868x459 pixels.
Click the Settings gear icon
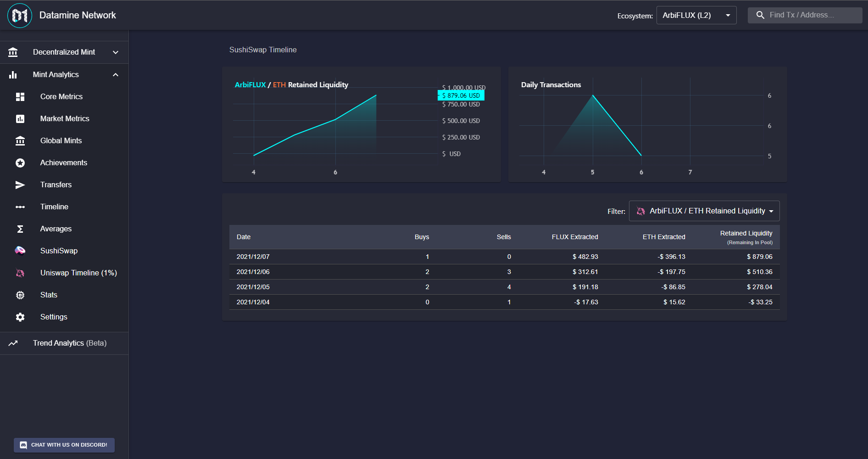coord(20,317)
